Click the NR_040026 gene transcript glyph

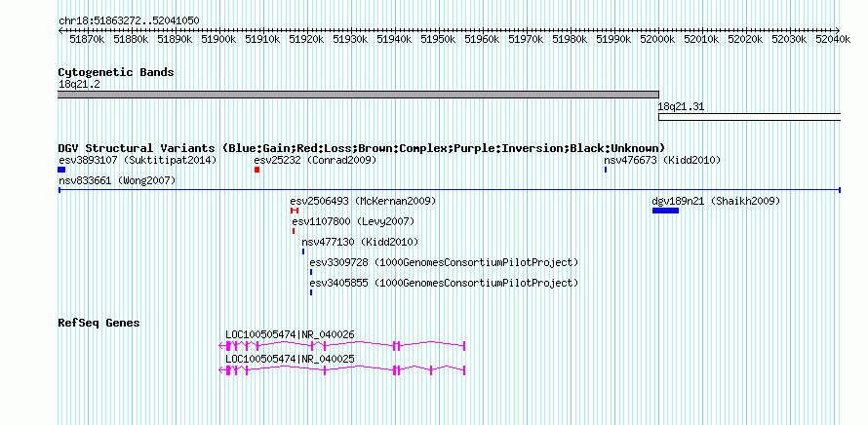coord(342,346)
